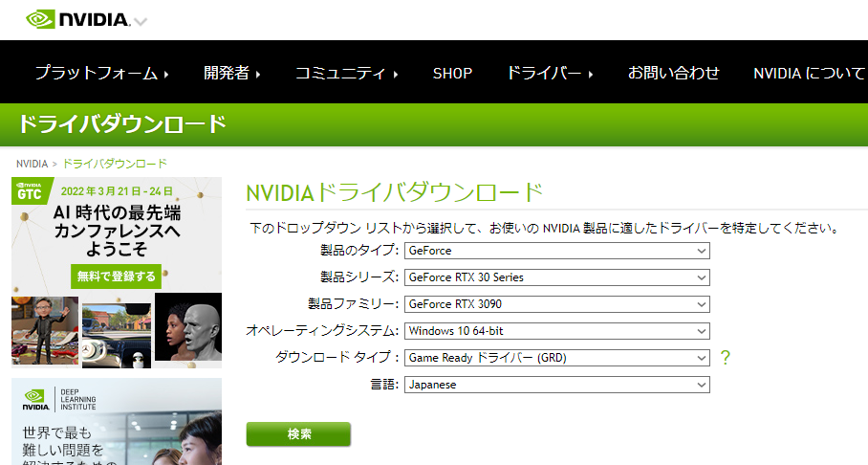Screen dimensions: 868x465
Task: Open the 製品シリーズ dropdown showing RTX 30 Series
Action: click(x=557, y=277)
